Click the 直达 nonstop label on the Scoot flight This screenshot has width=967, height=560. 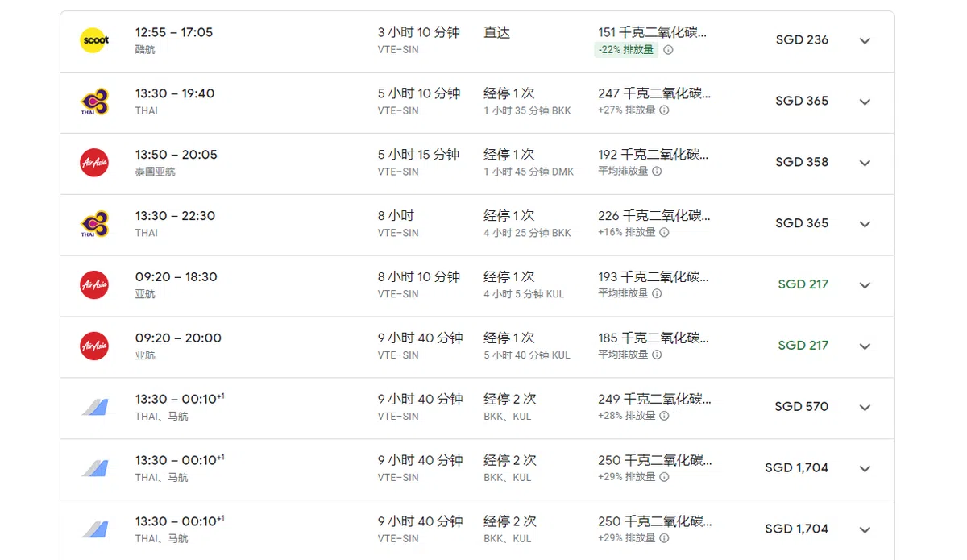[x=496, y=33]
